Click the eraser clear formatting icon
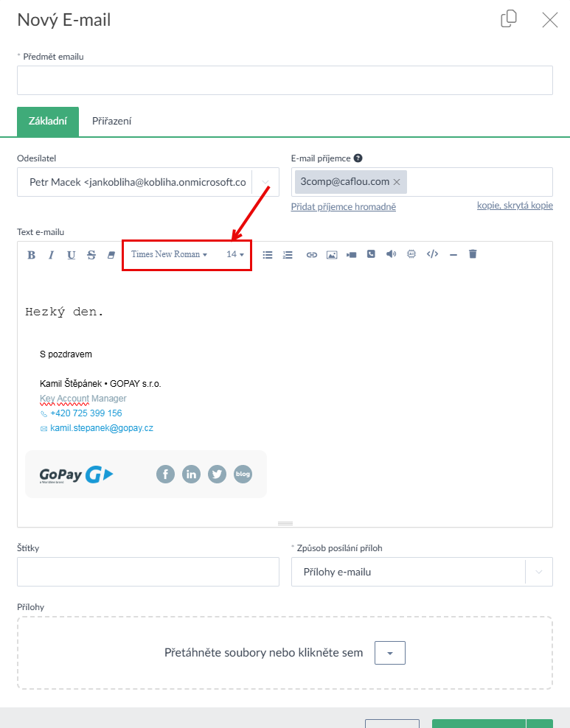This screenshot has height=728, width=570. tap(111, 255)
